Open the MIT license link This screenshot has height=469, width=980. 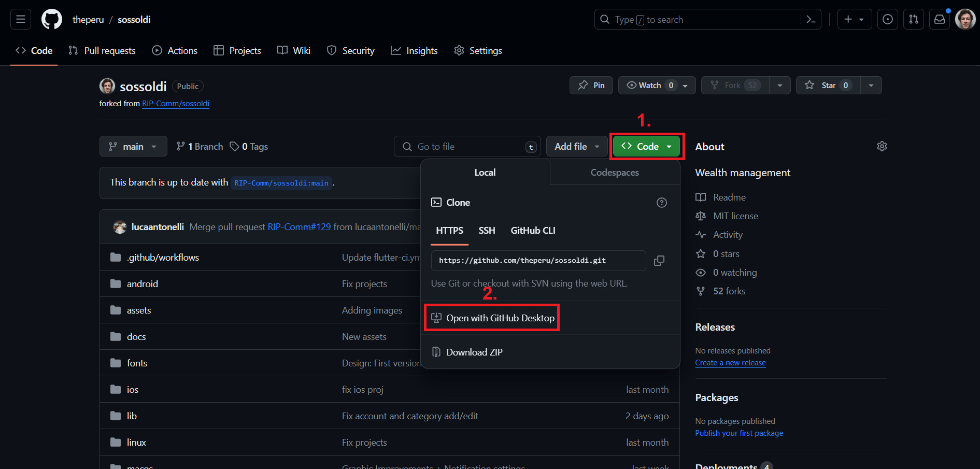click(x=727, y=216)
